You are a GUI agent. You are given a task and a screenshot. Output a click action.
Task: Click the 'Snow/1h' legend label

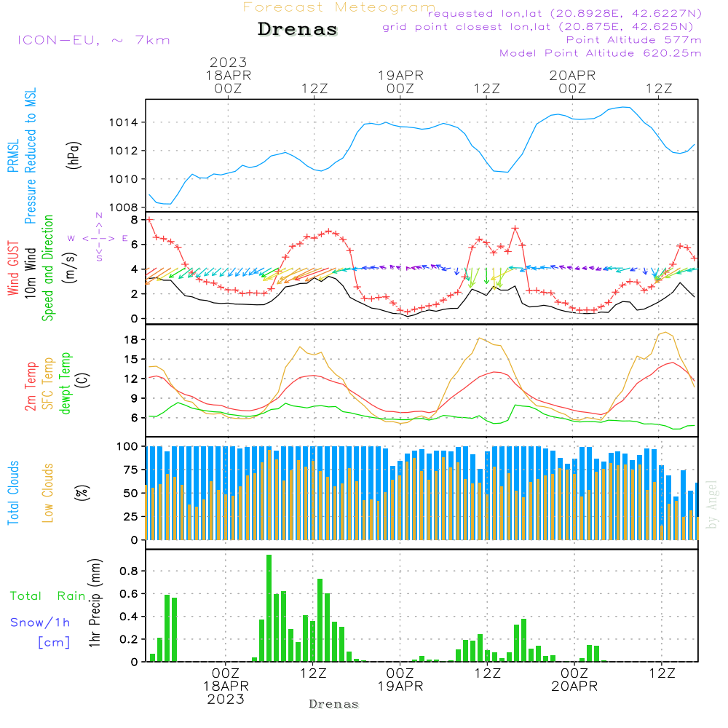40,622
